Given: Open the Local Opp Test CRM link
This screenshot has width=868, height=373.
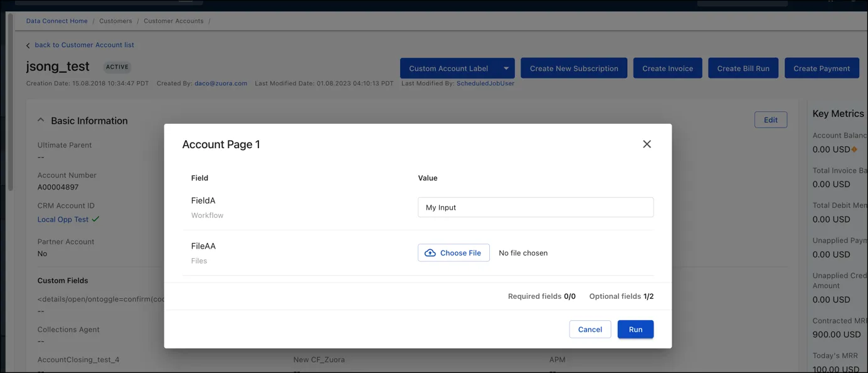Looking at the screenshot, I should [63, 219].
